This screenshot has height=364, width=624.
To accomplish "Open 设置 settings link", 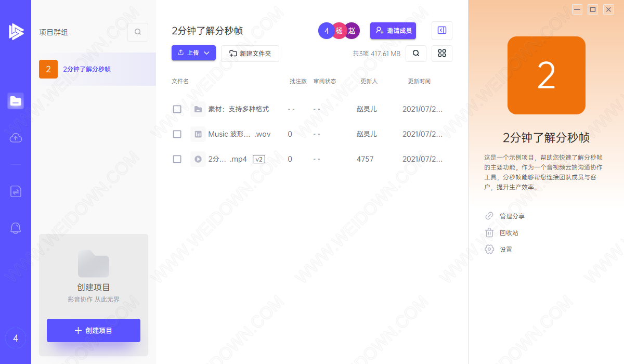I will (506, 249).
